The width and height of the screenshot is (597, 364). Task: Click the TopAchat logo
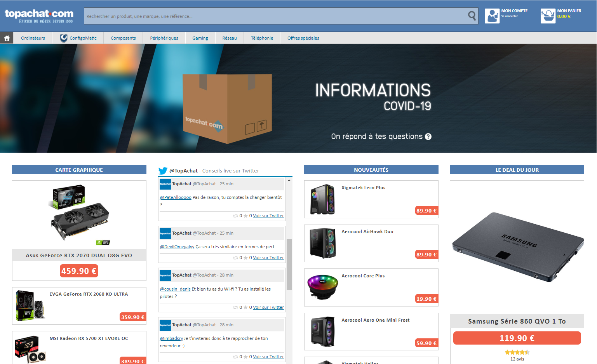click(39, 16)
